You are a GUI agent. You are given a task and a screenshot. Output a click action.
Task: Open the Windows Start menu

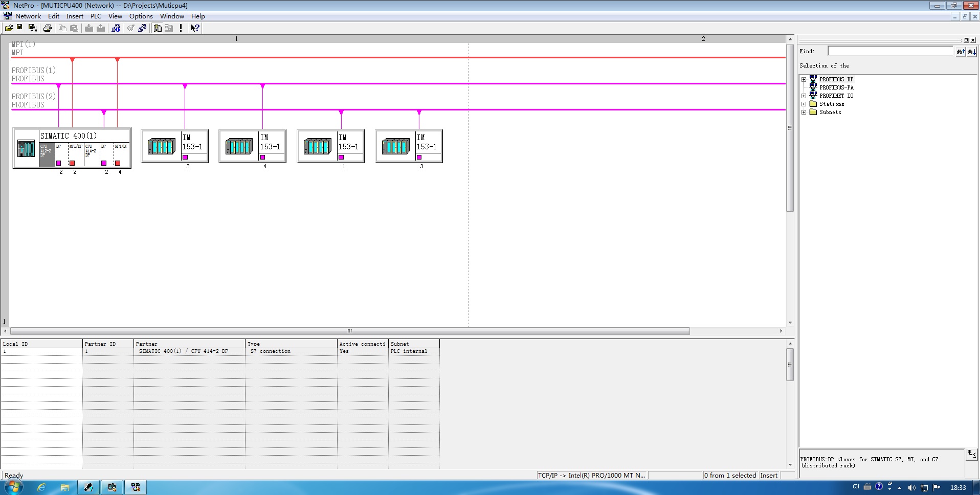(x=14, y=487)
